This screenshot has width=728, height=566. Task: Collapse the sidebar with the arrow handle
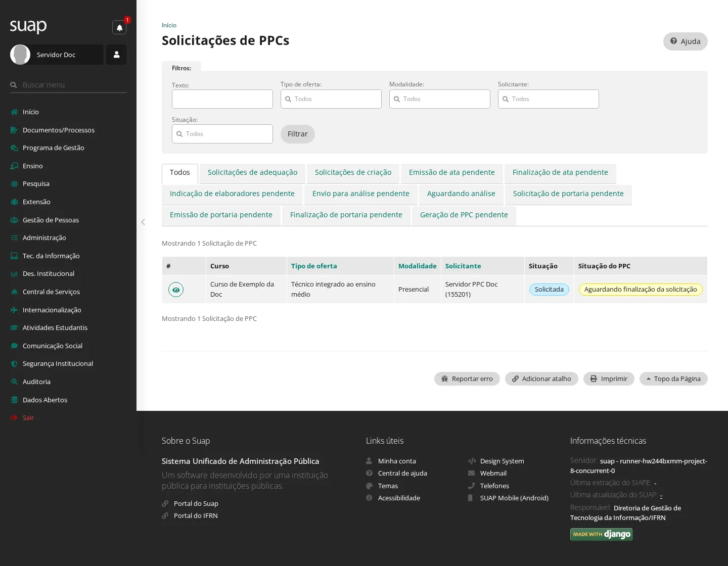point(143,222)
